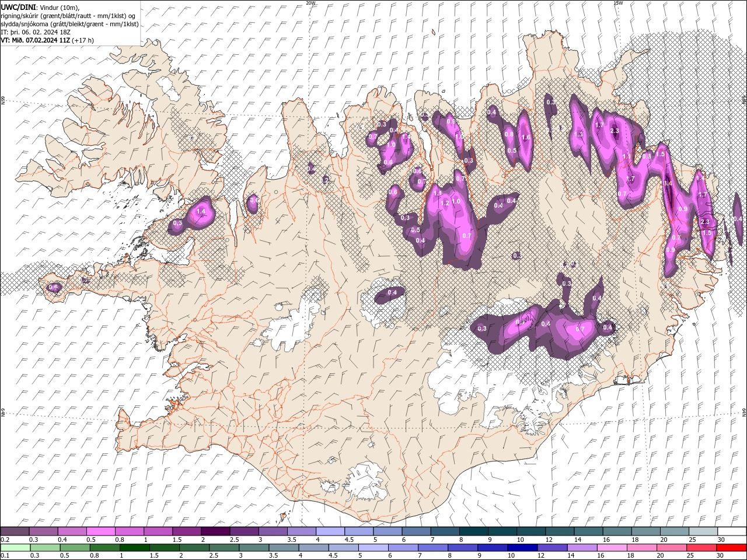Click the UWC/DINI title text
The image size is (747, 560).
[x=19, y=7]
